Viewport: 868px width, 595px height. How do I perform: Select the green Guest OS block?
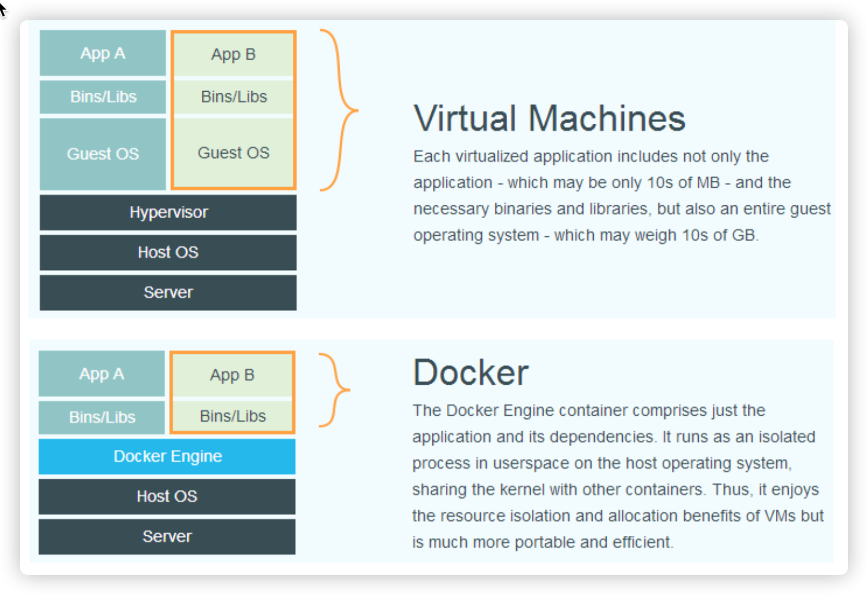tap(233, 153)
